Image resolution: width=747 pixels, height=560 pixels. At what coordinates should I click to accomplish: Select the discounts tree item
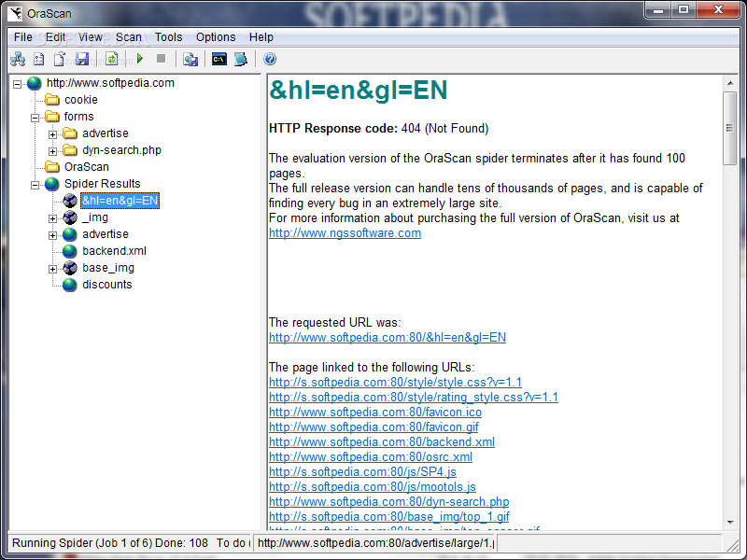tap(107, 285)
